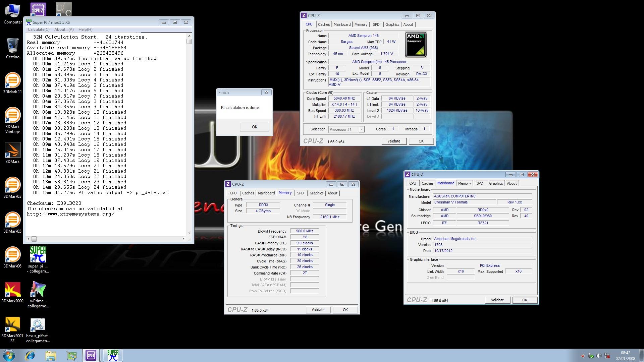Open SPD tab in Memory CPU-Z window
Image resolution: width=644 pixels, height=362 pixels.
301,193
